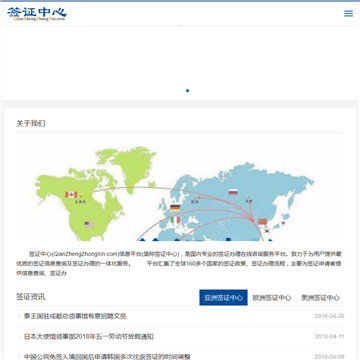Open the 泰王国驻成都总领事馆 recruitment news
The height and width of the screenshot is (360, 360).
(75, 316)
